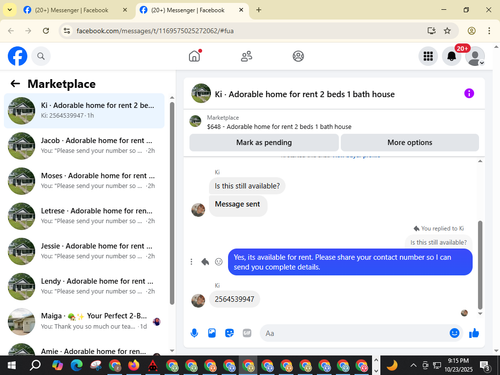Launch Firefox from taskbar
This screenshot has height=375, width=500.
click(134, 366)
